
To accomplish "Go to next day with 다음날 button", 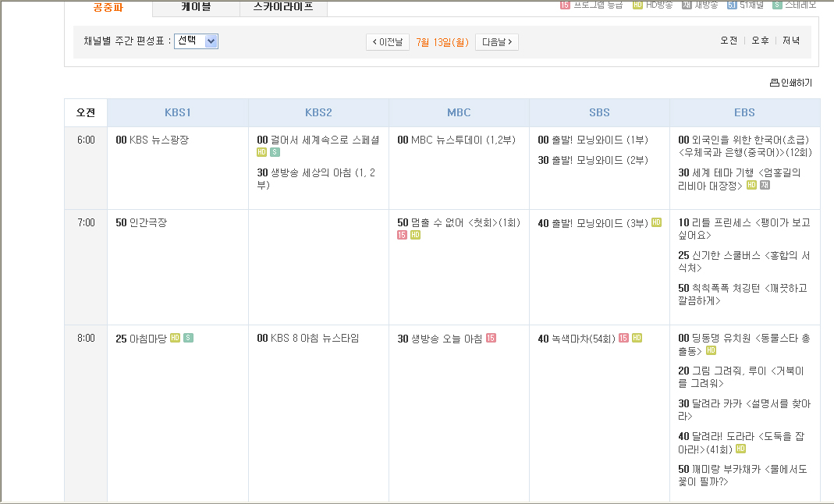I will (x=497, y=42).
